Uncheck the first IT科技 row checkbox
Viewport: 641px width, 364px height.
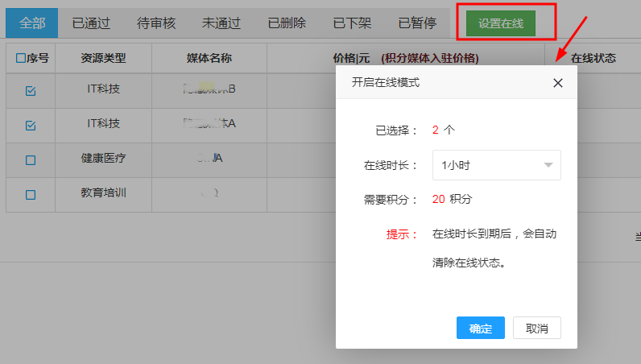[x=31, y=91]
